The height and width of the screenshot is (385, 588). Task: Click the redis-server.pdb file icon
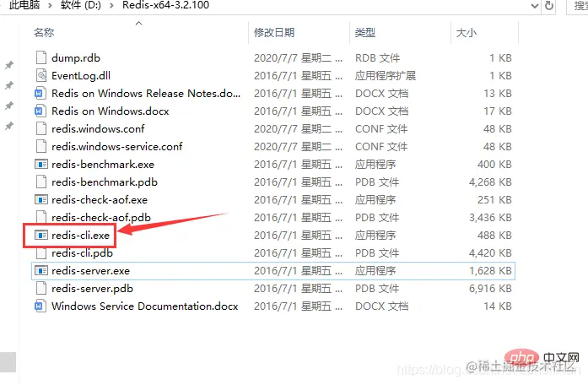pyautogui.click(x=41, y=288)
